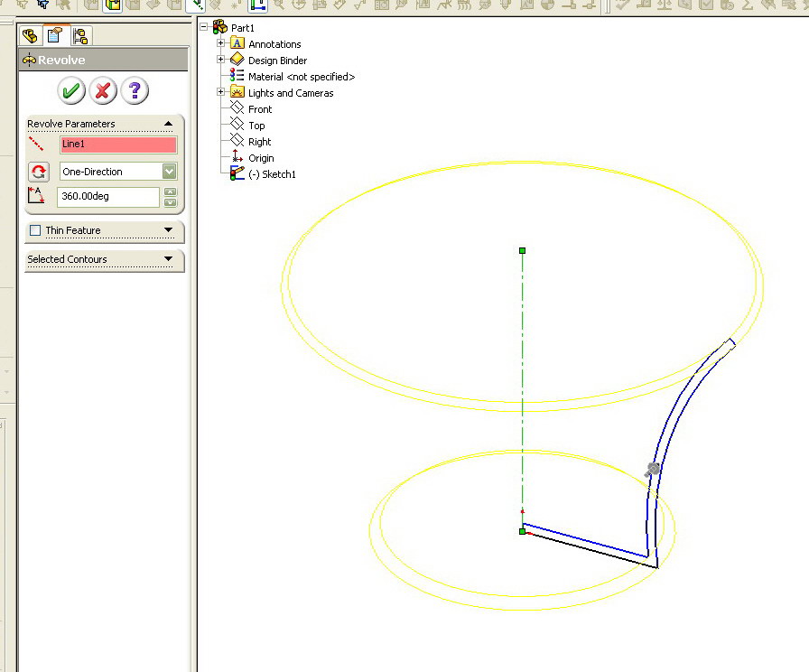Expand the Selected Contours section

coord(169,259)
